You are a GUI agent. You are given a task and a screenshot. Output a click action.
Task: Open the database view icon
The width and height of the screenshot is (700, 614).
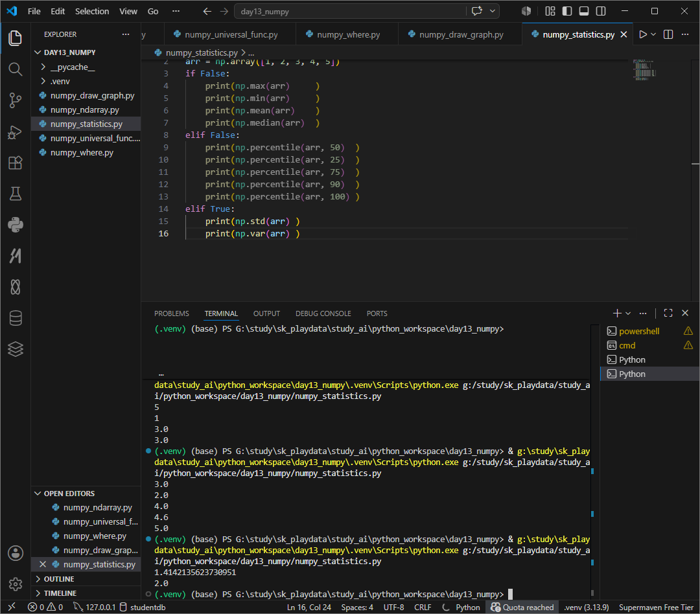click(x=15, y=318)
